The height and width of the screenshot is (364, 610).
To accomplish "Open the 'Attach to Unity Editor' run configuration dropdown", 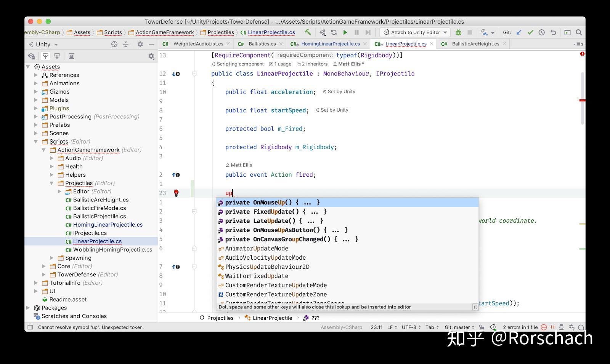I will click(x=414, y=32).
